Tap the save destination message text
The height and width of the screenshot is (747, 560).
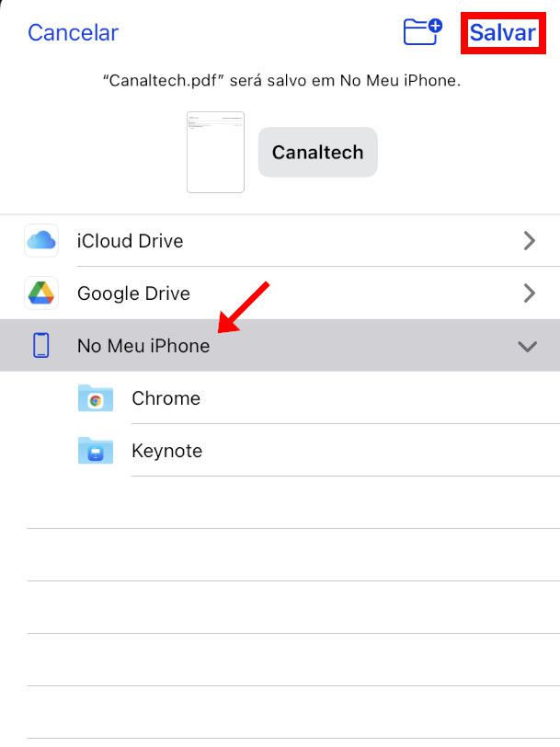tap(282, 81)
